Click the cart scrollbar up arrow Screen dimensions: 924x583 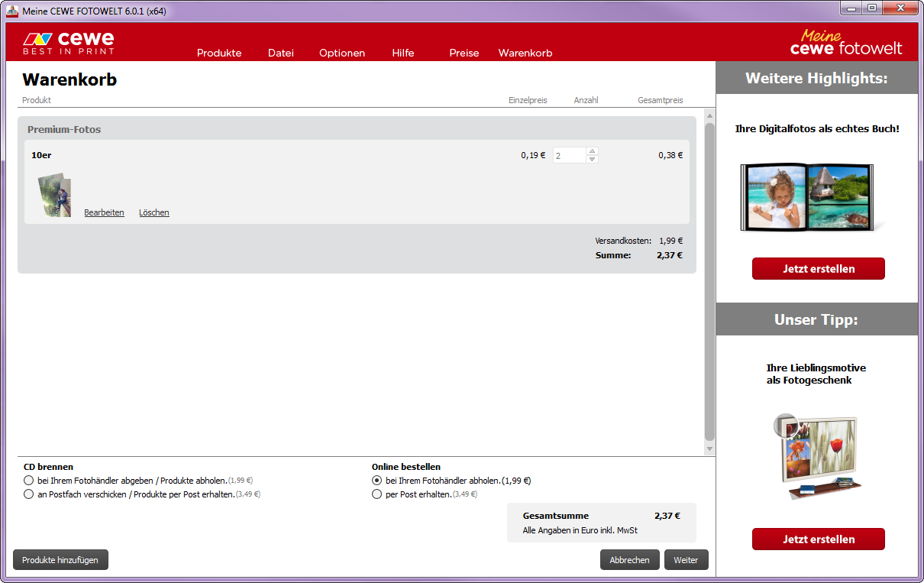tap(709, 115)
